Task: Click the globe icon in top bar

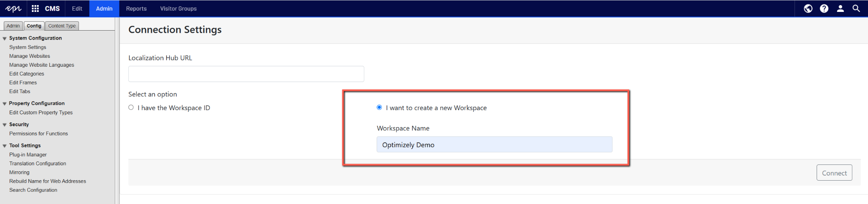Action: tap(808, 8)
